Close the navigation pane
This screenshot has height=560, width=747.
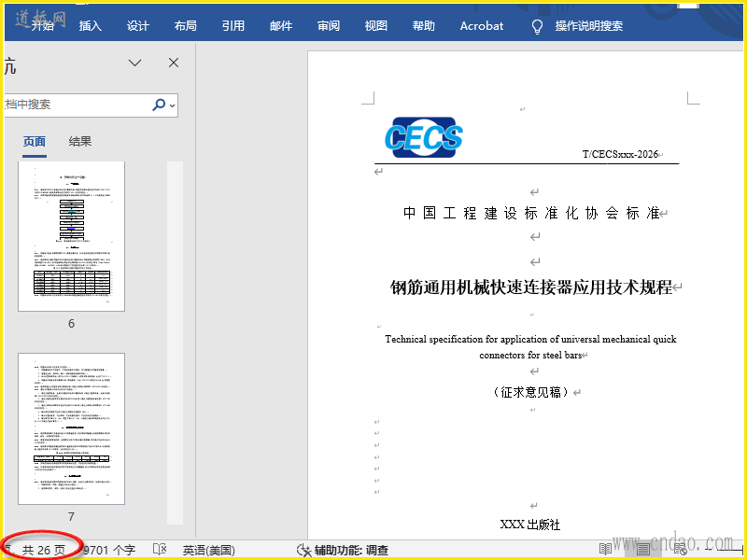click(x=174, y=63)
